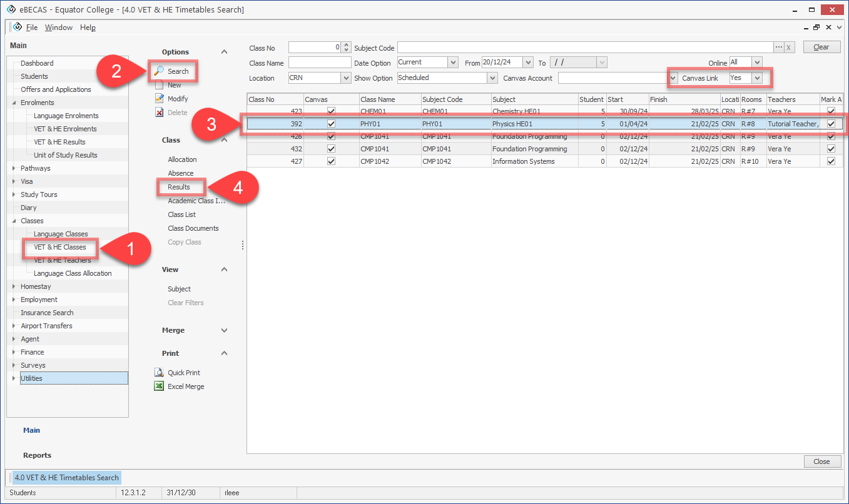Click the Clear button

click(x=821, y=48)
